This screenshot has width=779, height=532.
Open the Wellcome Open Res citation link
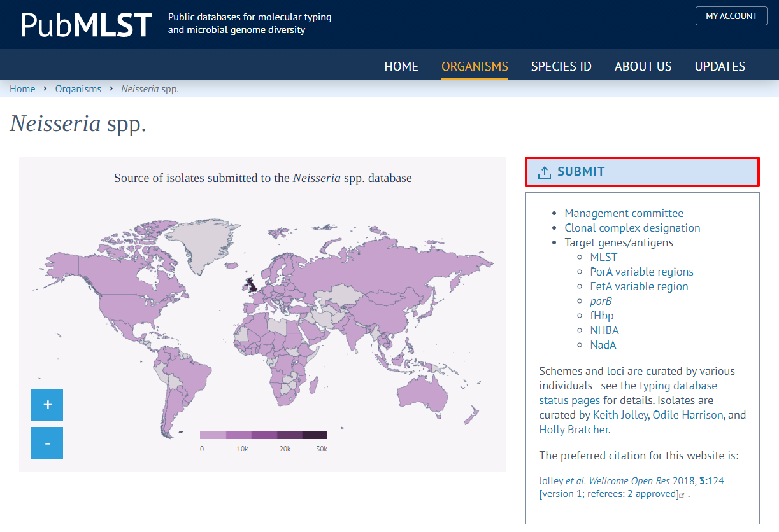(x=631, y=481)
